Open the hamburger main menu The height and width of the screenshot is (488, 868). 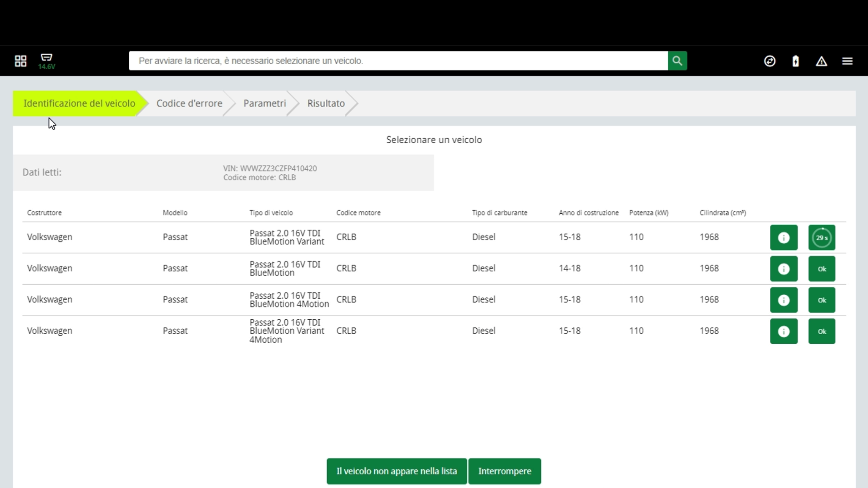click(x=847, y=61)
